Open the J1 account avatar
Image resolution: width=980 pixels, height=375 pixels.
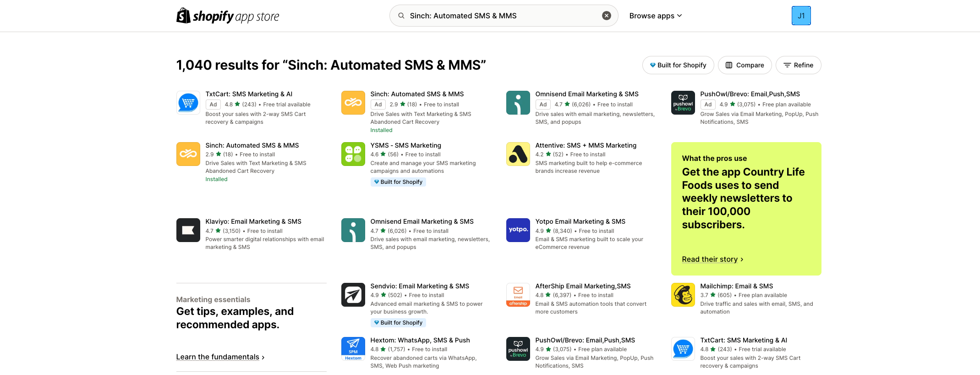click(801, 16)
